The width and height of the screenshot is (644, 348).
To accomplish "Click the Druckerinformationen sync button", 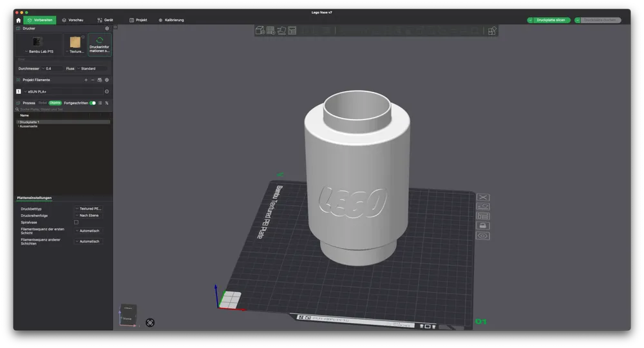I will [99, 45].
